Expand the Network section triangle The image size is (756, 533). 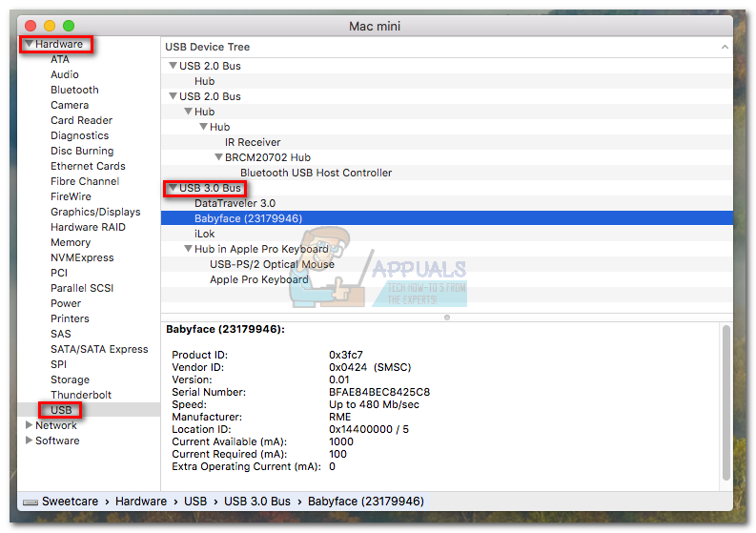tap(29, 425)
